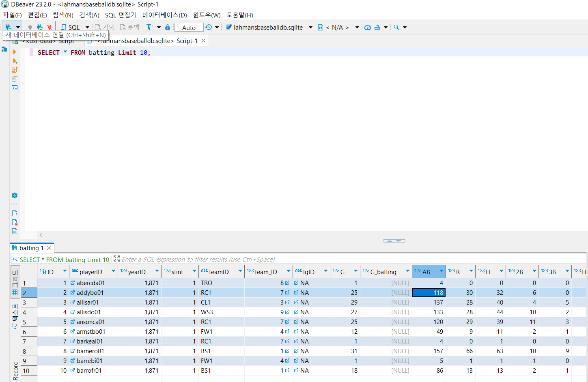
Task: Click the network/driver toolbar icon
Action: pyautogui.click(x=377, y=27)
